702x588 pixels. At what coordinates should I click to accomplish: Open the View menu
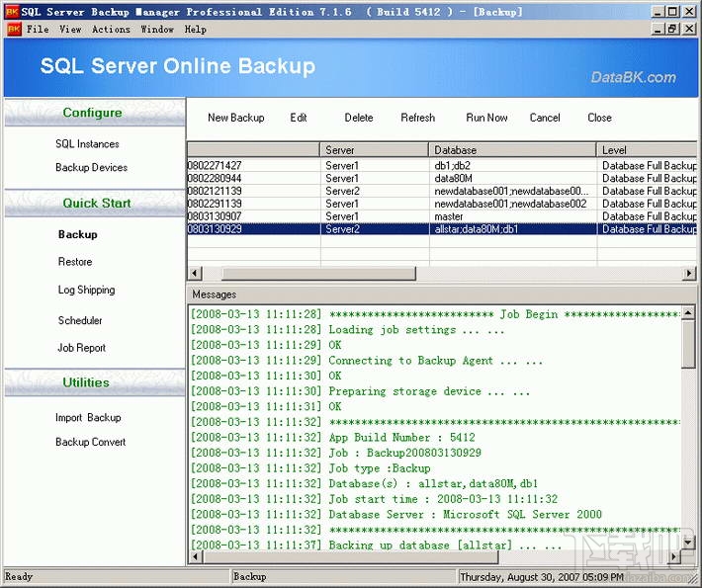pos(70,30)
